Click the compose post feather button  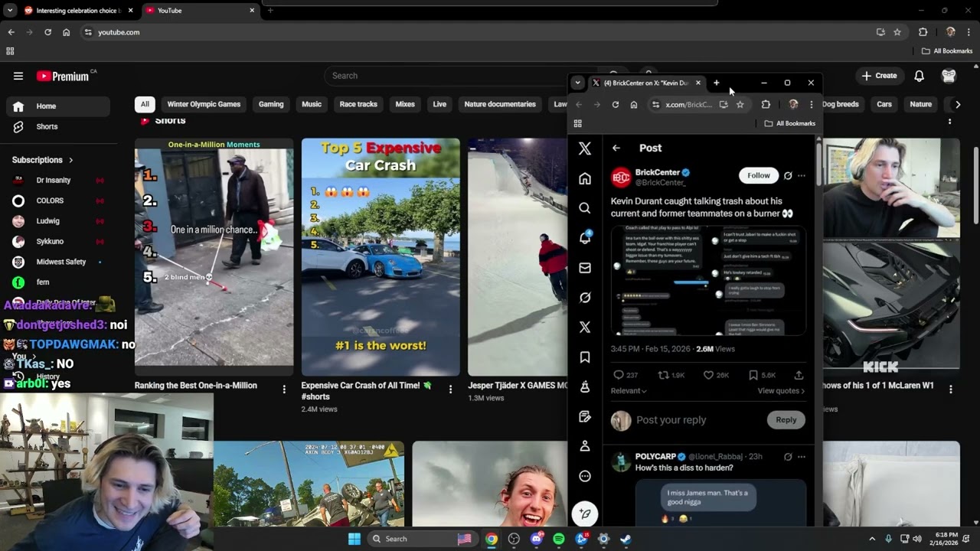click(585, 514)
